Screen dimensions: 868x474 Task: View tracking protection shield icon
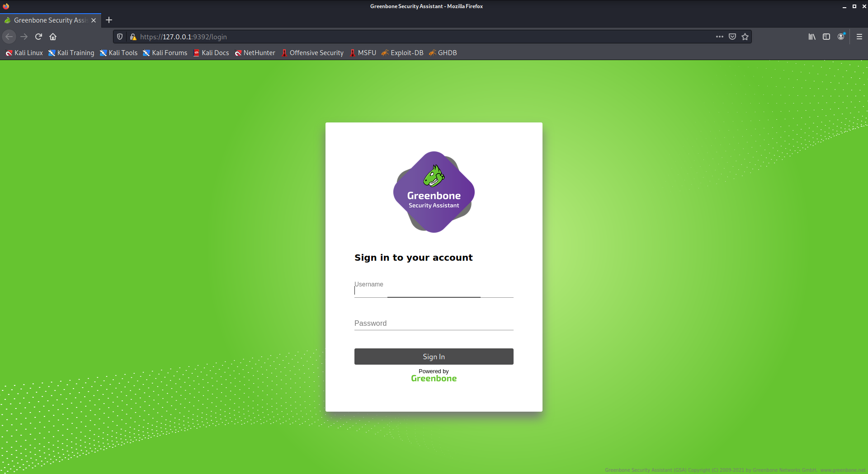coord(120,37)
